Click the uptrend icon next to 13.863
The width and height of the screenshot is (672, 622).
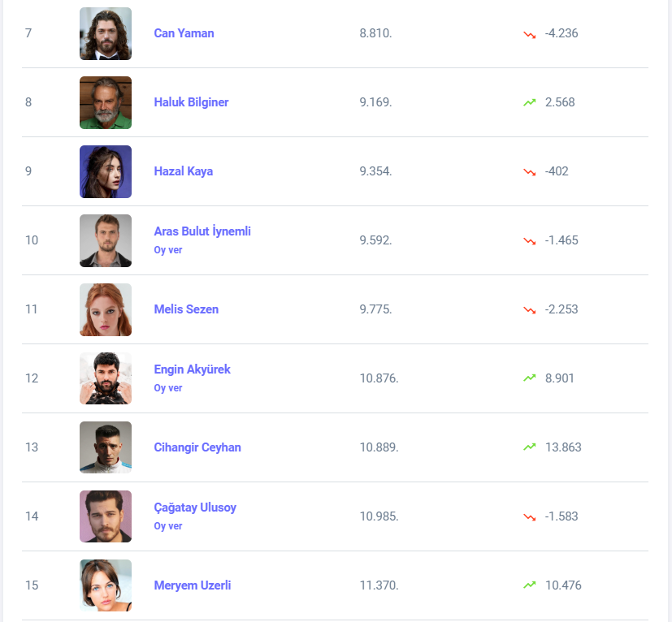coord(530,447)
